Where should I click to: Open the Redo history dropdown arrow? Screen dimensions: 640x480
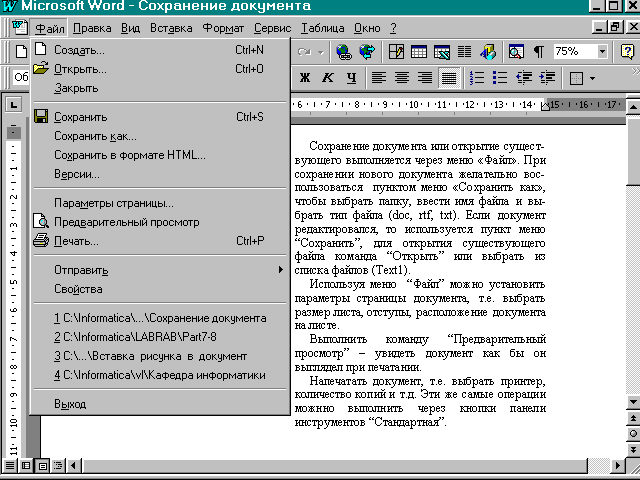coord(321,52)
